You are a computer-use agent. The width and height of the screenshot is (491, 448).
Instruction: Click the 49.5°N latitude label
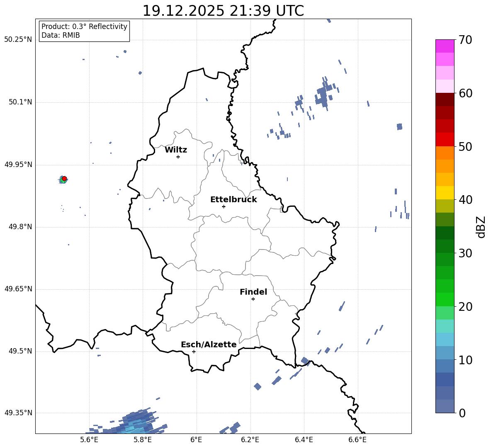20,351
